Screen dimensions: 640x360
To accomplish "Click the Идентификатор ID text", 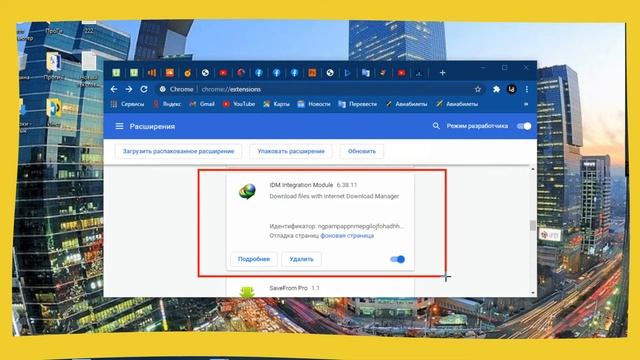I will click(337, 226).
